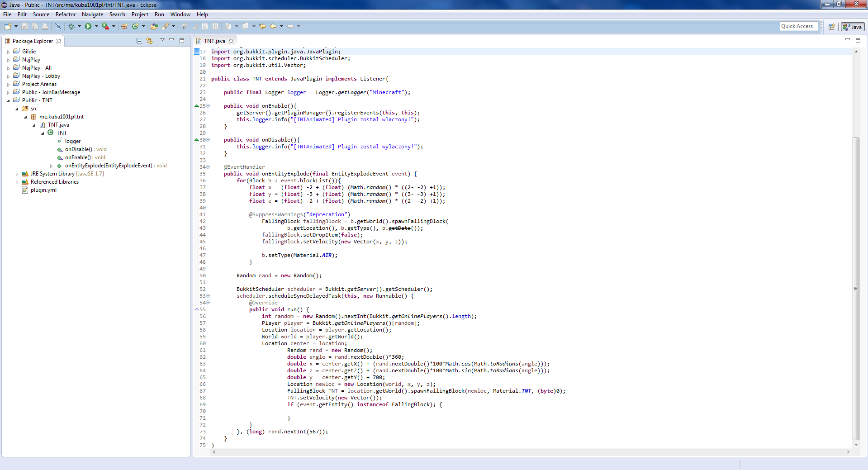Close the Package Explorer view tab
The width and height of the screenshot is (868, 470).
59,41
